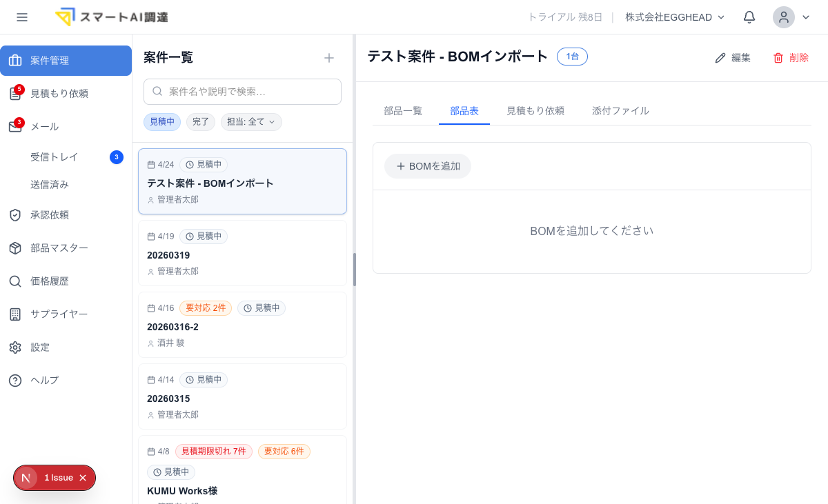Image resolution: width=828 pixels, height=504 pixels.
Task: Open the user avatar menu
Action: (784, 17)
